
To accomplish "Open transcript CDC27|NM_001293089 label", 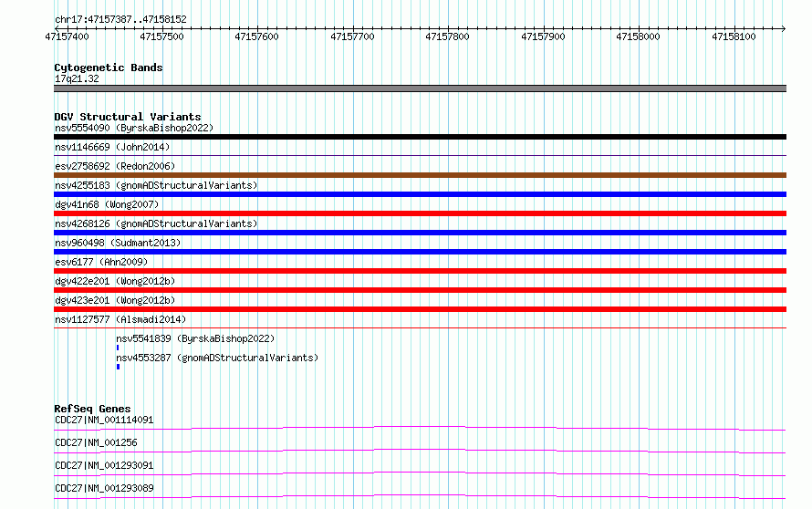I will pyautogui.click(x=104, y=488).
